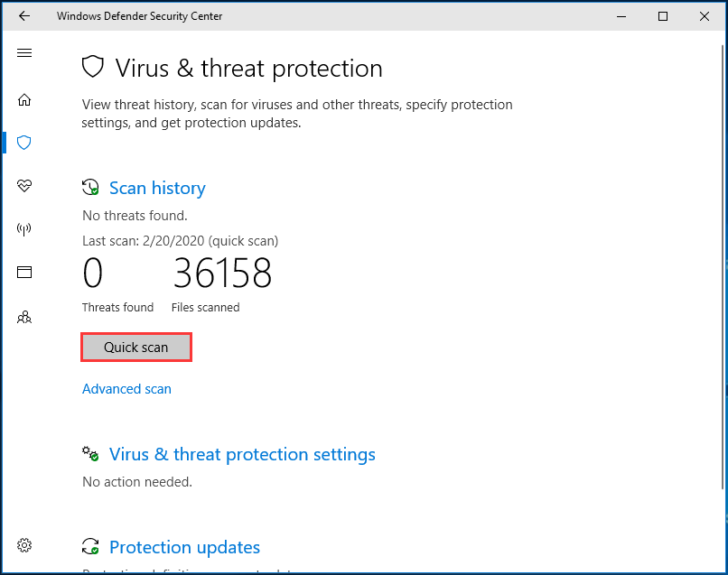Click the Virus & threat protection settings gears icon
Screen dimensions: 728x575
[90, 454]
